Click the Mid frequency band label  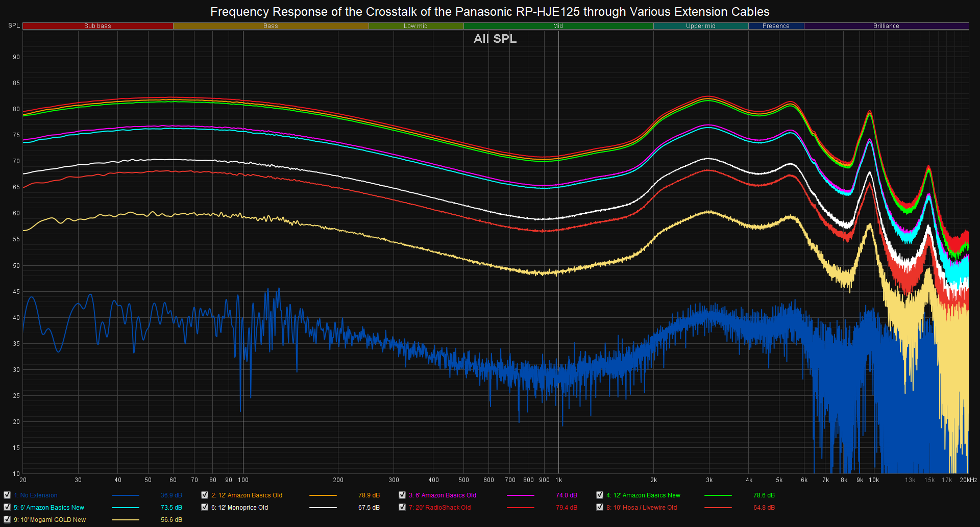click(x=558, y=26)
